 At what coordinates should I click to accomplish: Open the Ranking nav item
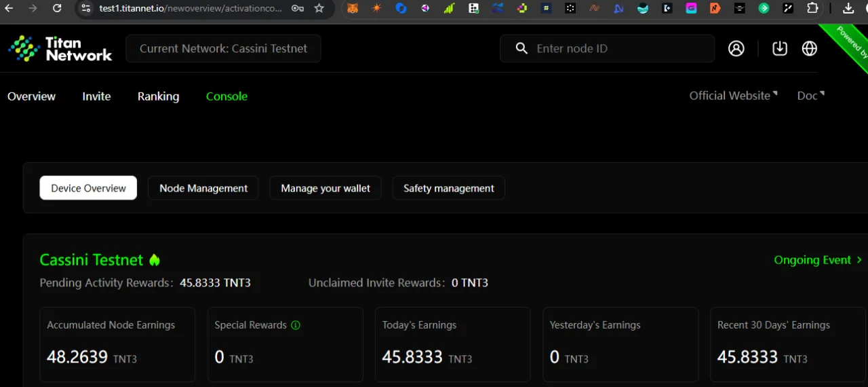pyautogui.click(x=158, y=96)
